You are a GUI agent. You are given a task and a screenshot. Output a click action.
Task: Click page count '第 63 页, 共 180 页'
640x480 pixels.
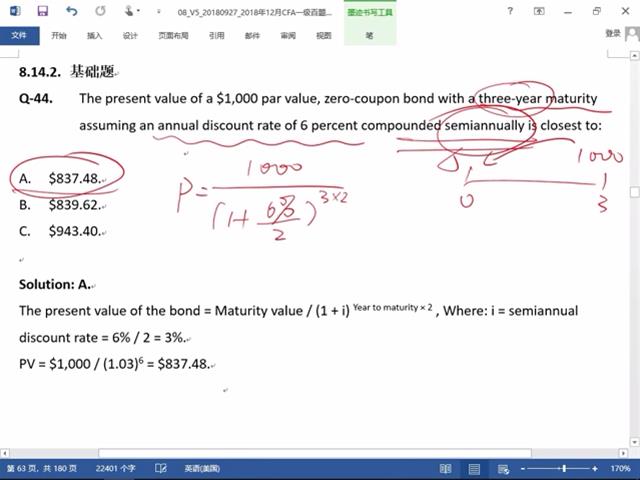pos(42,469)
